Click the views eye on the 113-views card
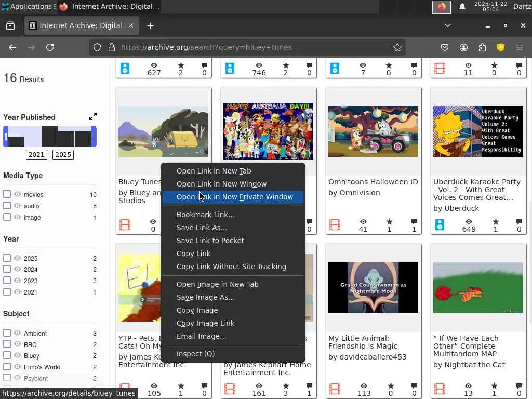The height and width of the screenshot is (399, 532). pyautogui.click(x=364, y=386)
